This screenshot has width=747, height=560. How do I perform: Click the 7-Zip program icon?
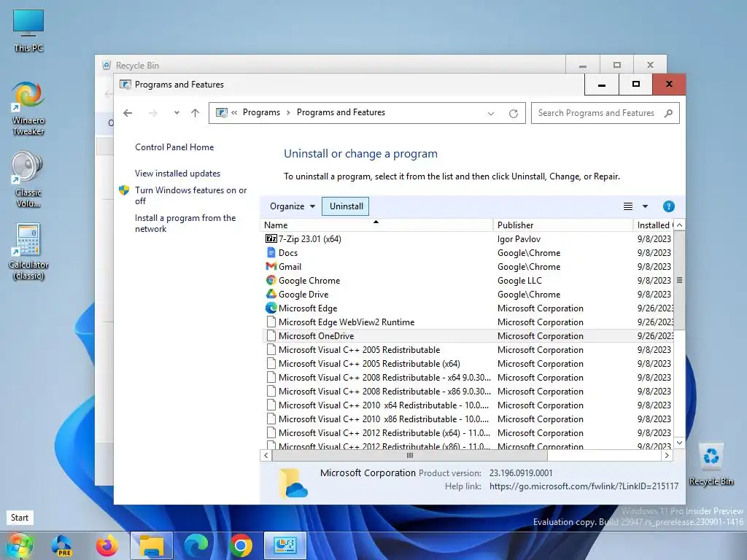tap(271, 238)
